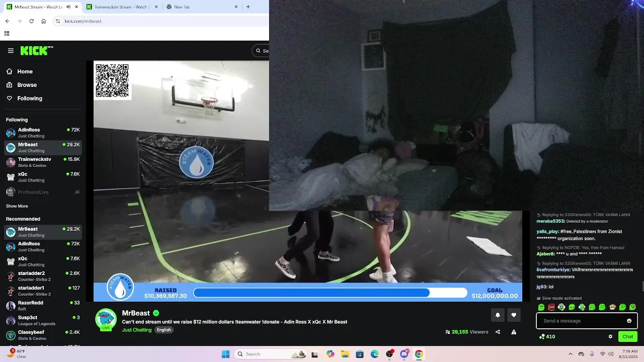The height and width of the screenshot is (362, 644).
Task: Pick the first green frog emote
Action: pyautogui.click(x=541, y=307)
